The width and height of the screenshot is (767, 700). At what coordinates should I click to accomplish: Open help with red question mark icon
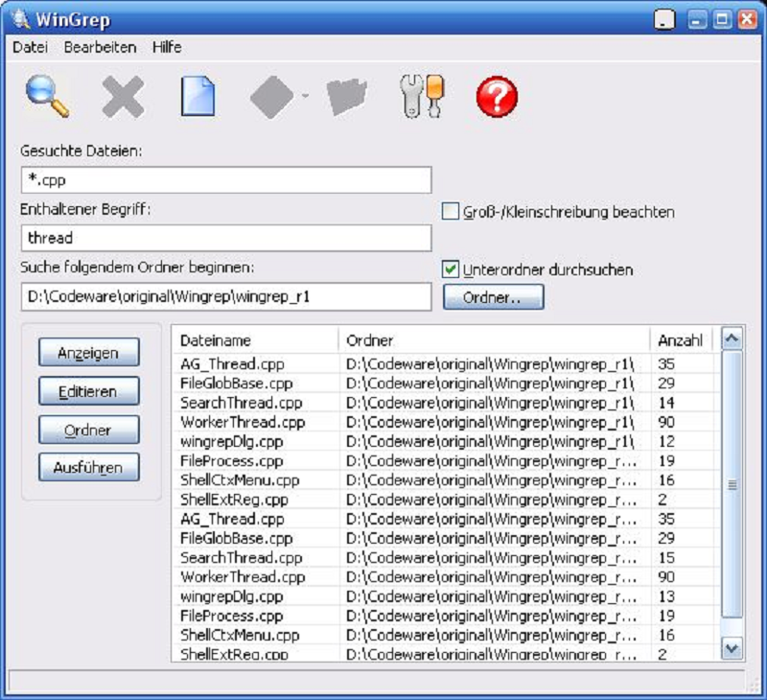click(x=497, y=97)
